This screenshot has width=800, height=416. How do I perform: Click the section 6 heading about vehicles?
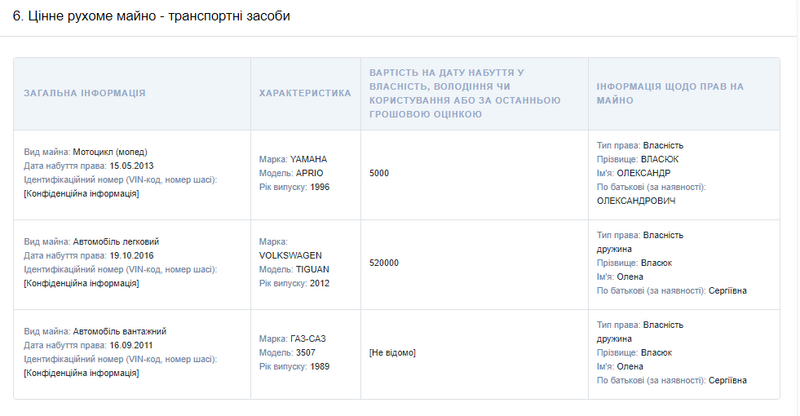tap(151, 17)
